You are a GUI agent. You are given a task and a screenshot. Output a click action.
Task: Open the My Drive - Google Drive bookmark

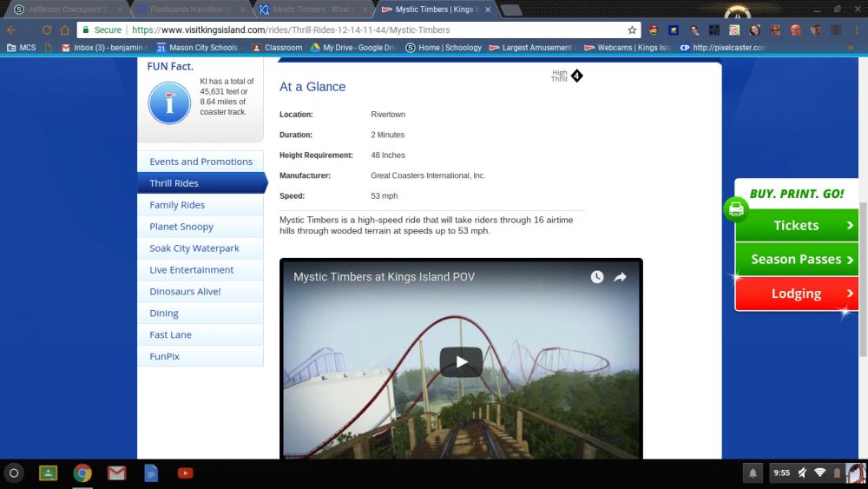click(x=354, y=48)
